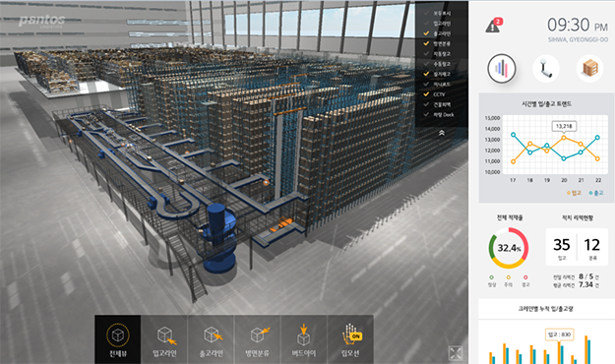615x364 pixels.
Task: Click the pantos logistics logo
Action: 41,21
